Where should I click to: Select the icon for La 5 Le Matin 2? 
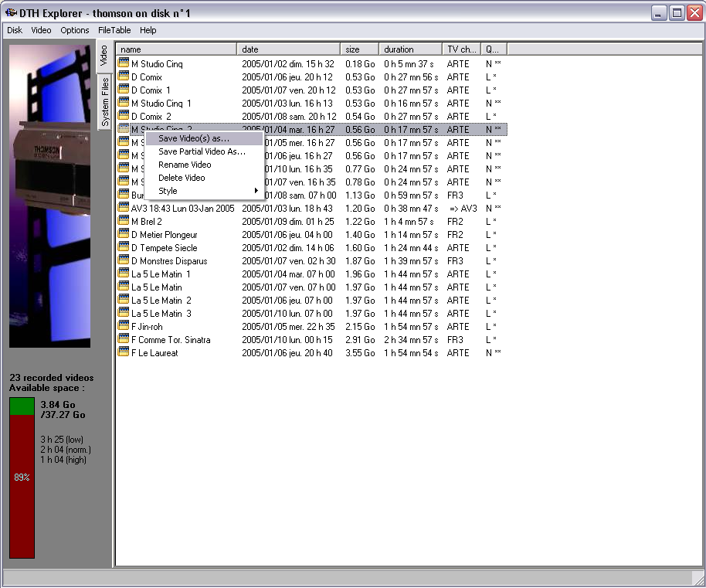124,299
